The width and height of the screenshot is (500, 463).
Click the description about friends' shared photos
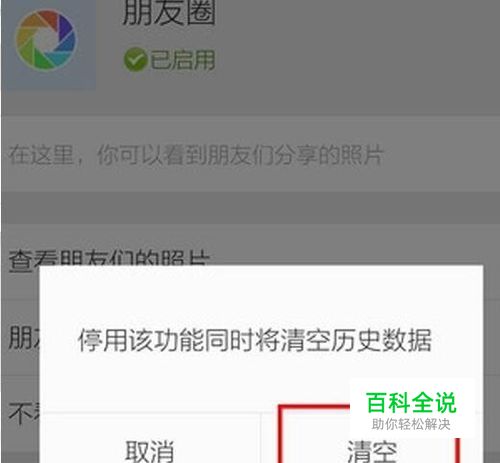pyautogui.click(x=196, y=155)
